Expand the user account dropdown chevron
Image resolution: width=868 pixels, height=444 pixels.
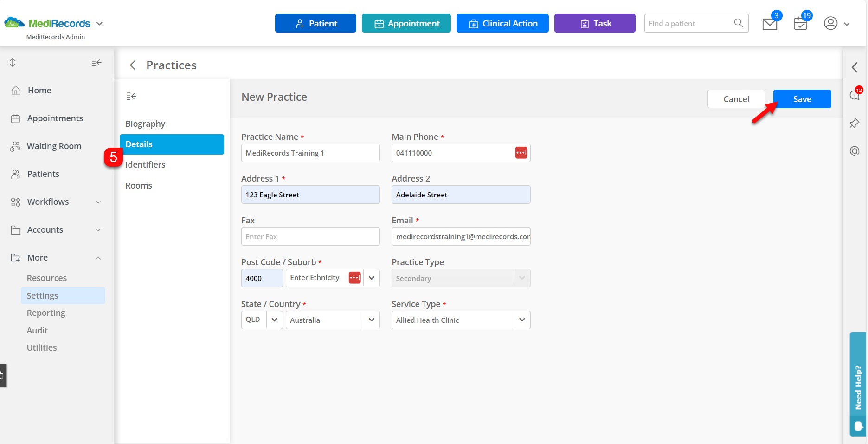(847, 24)
